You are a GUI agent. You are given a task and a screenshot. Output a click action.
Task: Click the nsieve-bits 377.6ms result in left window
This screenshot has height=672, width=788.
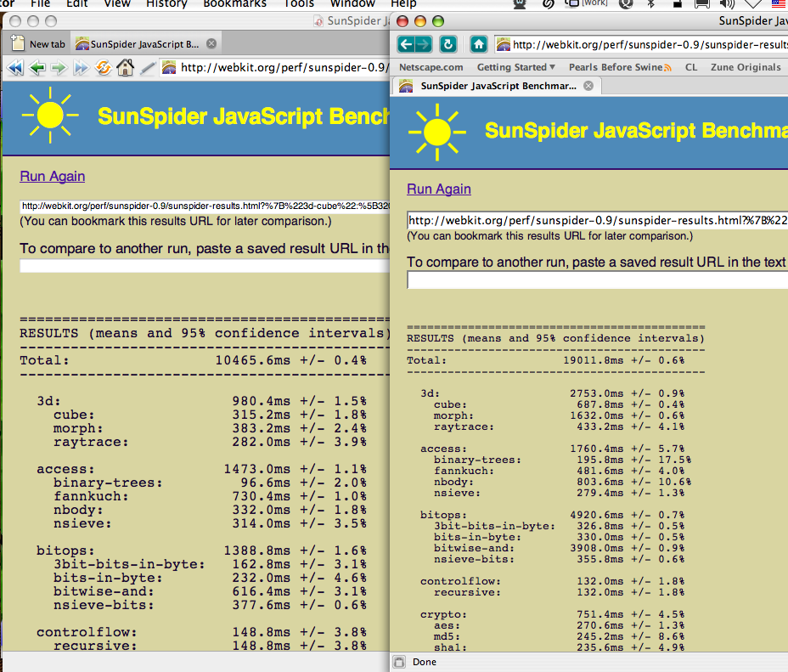(x=262, y=605)
